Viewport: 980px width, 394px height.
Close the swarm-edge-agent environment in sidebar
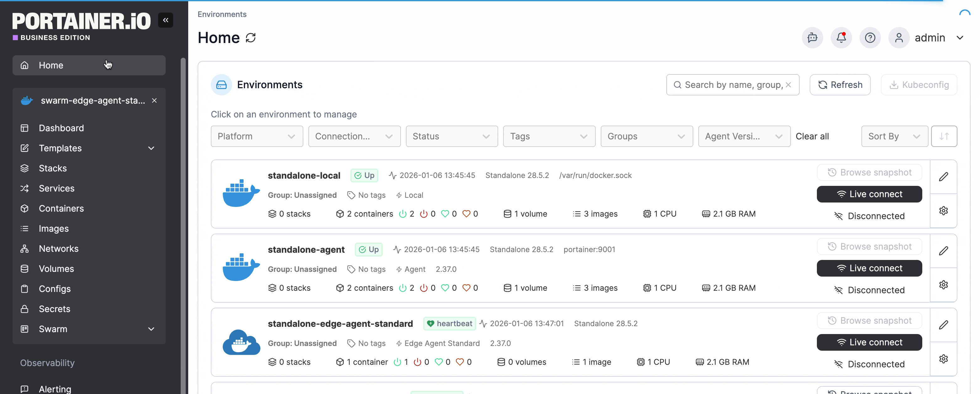pyautogui.click(x=154, y=100)
